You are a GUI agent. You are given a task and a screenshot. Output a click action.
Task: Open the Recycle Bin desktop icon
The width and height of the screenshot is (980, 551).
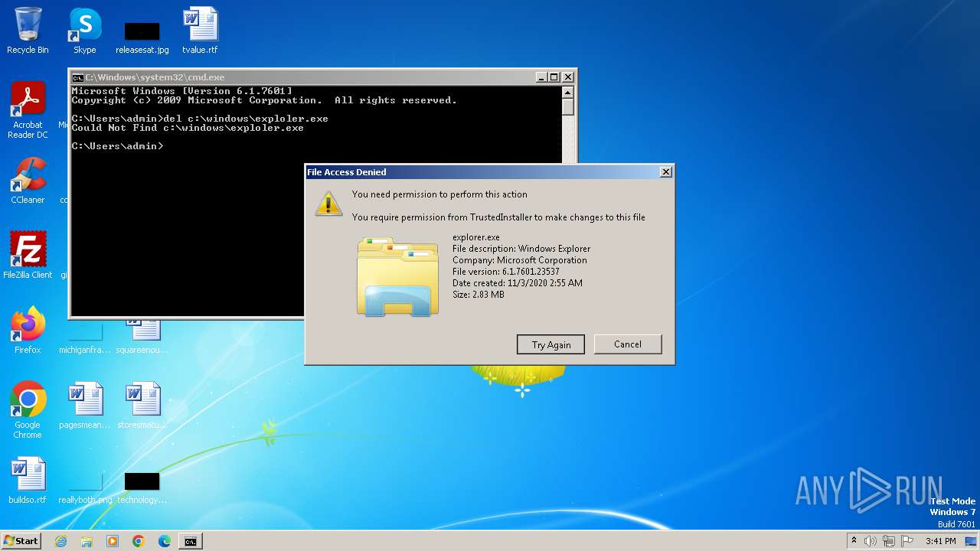[28, 31]
